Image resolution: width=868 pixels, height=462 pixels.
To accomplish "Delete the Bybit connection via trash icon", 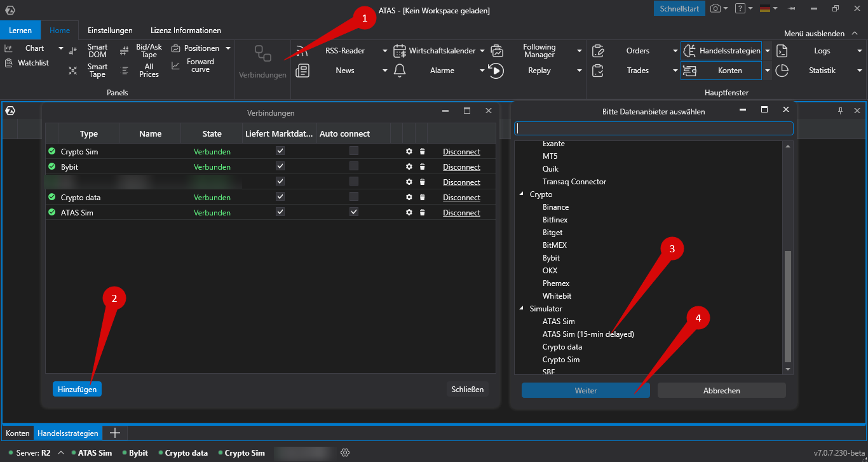I will (x=422, y=167).
